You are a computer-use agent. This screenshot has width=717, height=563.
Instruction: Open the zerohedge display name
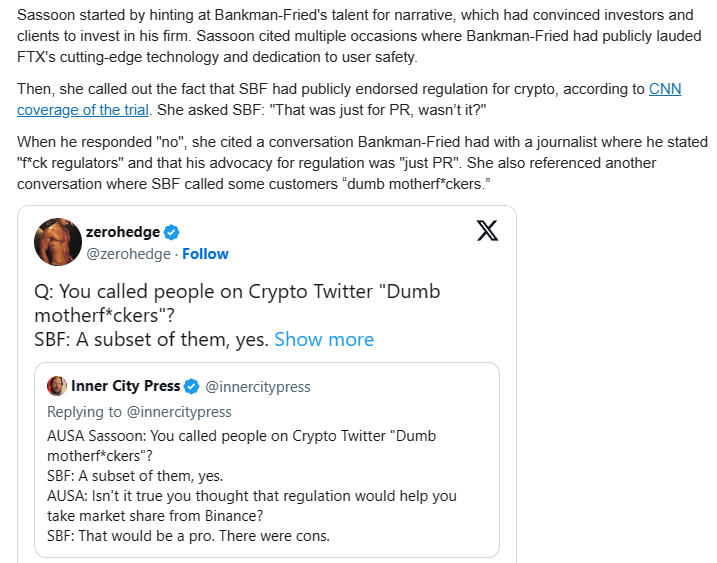click(x=123, y=232)
